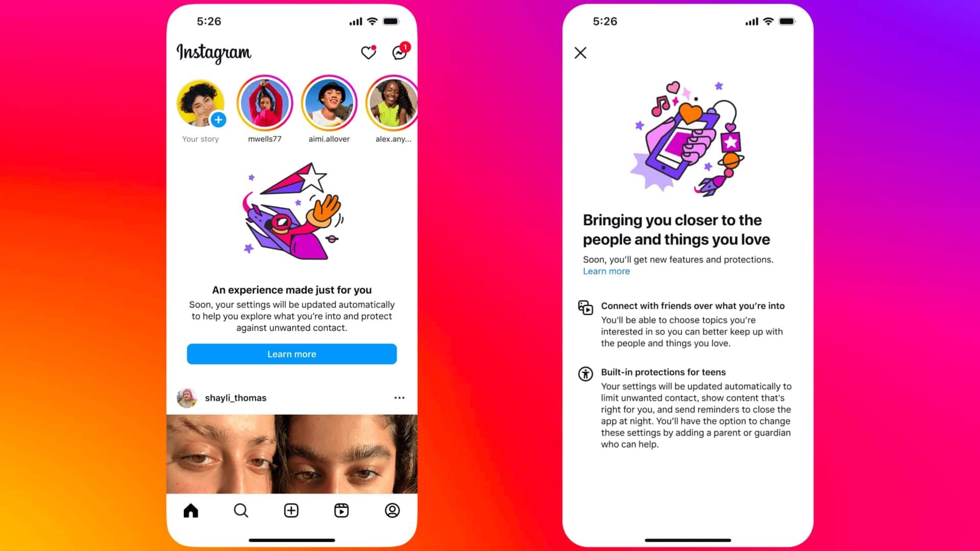Tap the Search icon in navigation bar
The height and width of the screenshot is (551, 980).
(241, 510)
